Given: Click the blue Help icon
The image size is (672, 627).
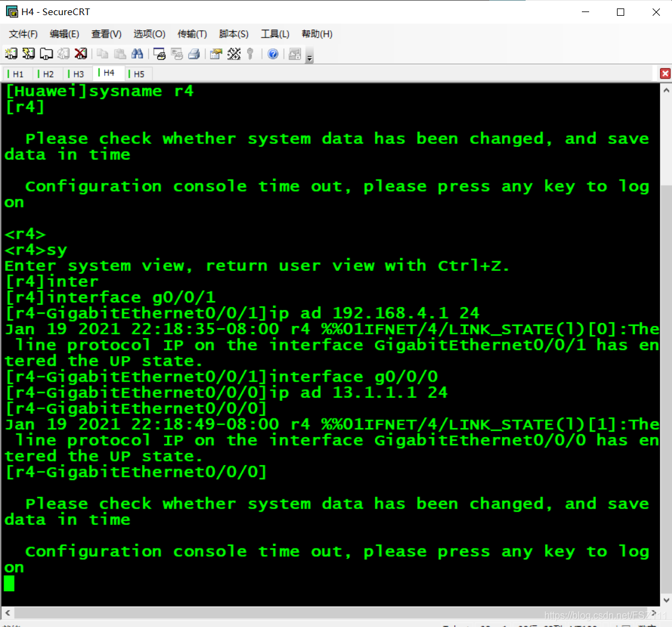Looking at the screenshot, I should coord(273,54).
